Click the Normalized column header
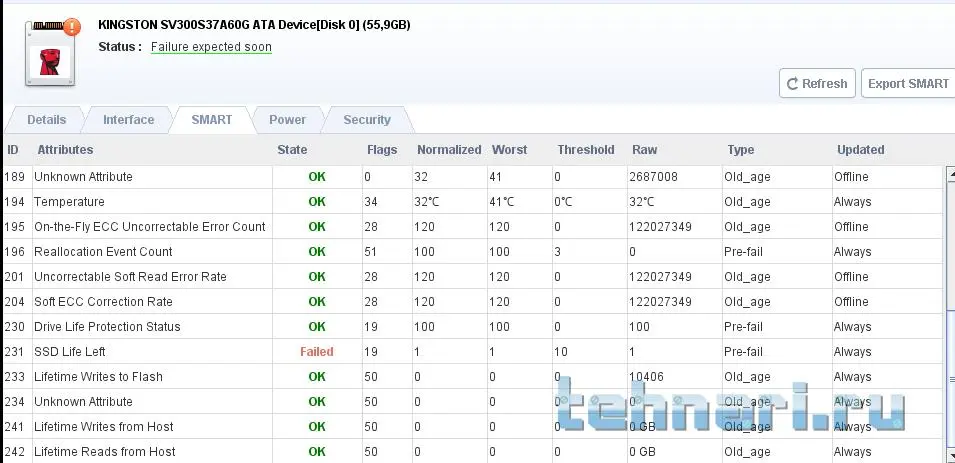The height and width of the screenshot is (463, 955). pos(449,150)
